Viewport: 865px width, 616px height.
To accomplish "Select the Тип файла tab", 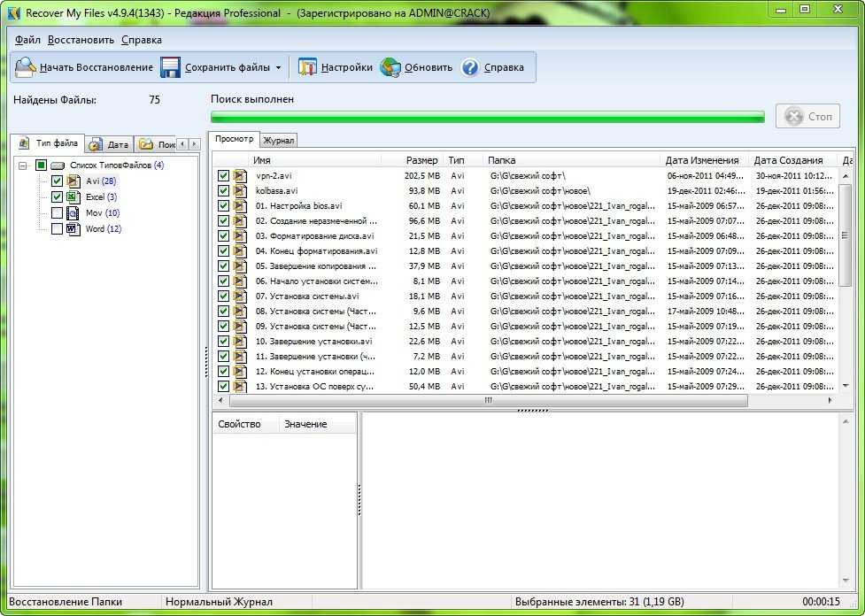I will coord(48,143).
